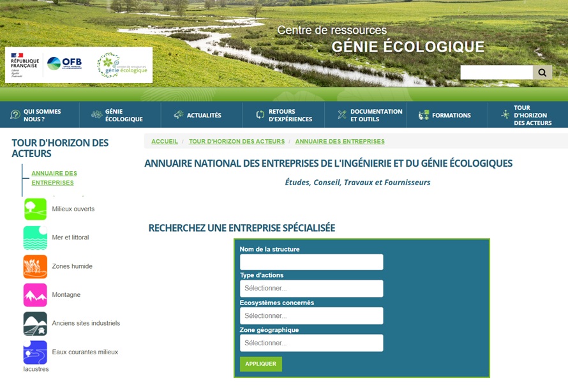Click Recherchez une entreprise spécialisée heading

point(242,228)
